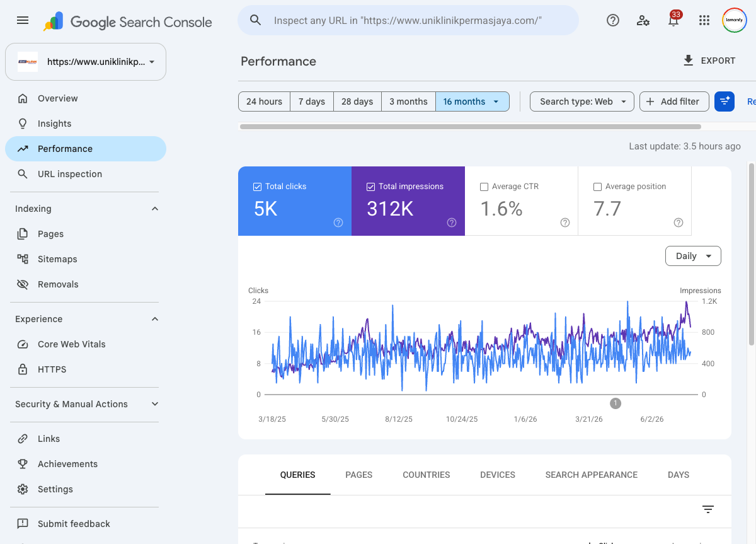Open users and permissions icon

(x=643, y=20)
